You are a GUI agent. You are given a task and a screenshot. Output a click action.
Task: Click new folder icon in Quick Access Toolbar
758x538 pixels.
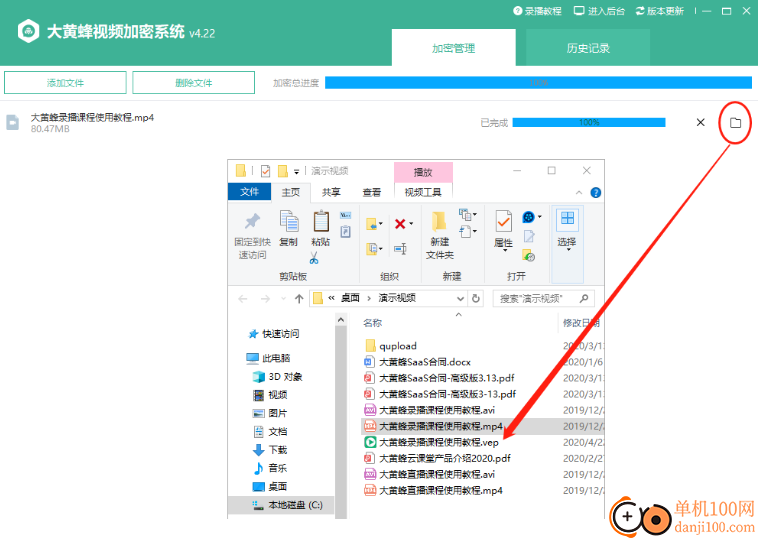(x=283, y=171)
